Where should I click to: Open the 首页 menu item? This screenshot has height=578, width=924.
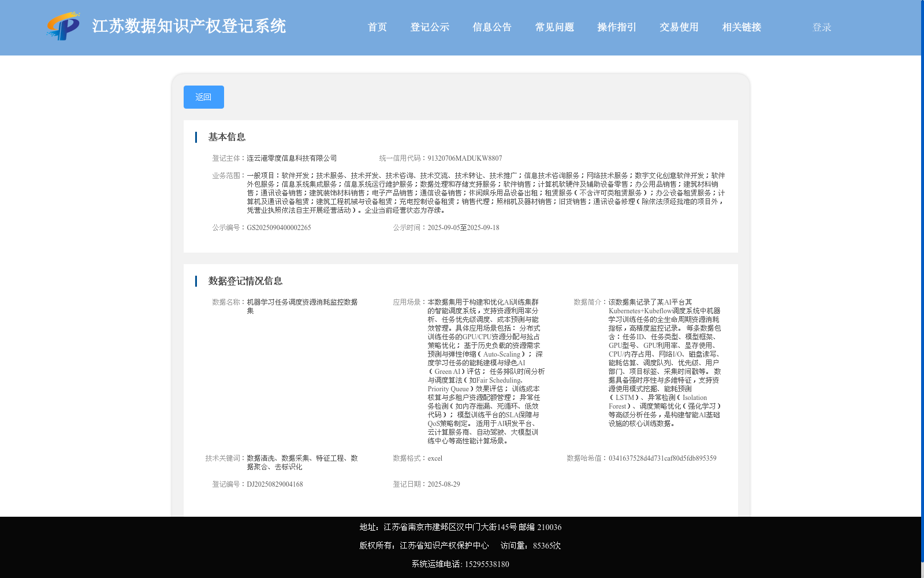pyautogui.click(x=377, y=27)
